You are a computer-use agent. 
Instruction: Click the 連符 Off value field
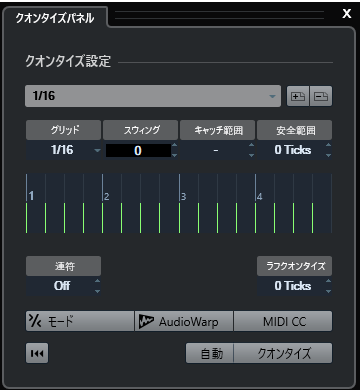click(x=62, y=286)
